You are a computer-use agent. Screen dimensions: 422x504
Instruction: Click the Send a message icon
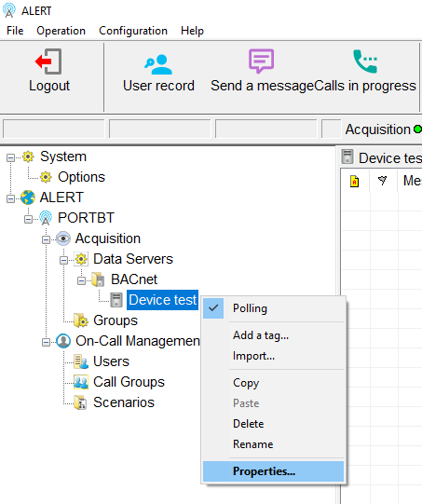[261, 61]
